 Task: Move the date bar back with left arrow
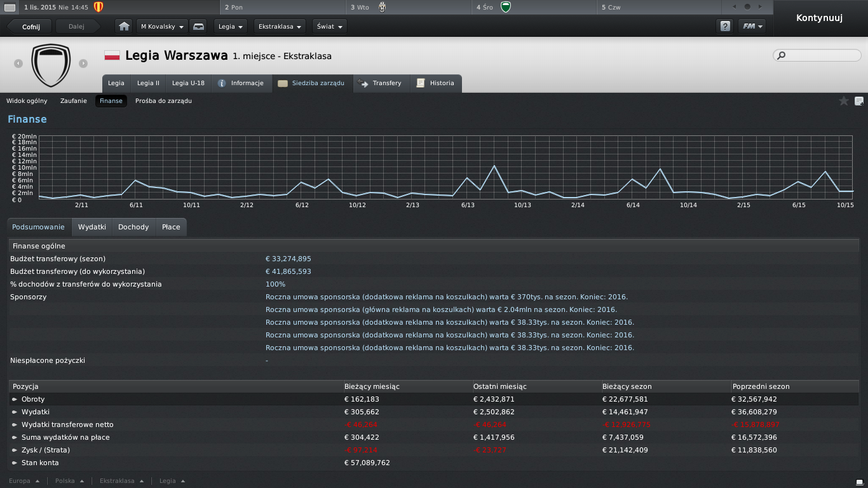tap(735, 7)
